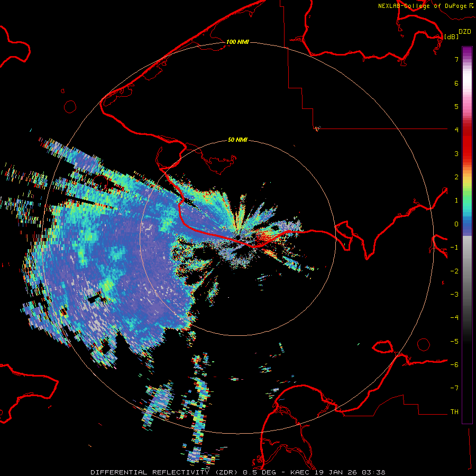The image size is (476, 476).
Task: Click the -2 value on color scale
Action: pyautogui.click(x=454, y=271)
